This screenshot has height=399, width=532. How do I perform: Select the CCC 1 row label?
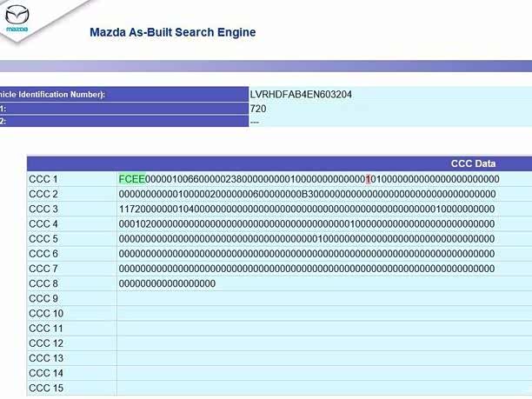pyautogui.click(x=43, y=179)
